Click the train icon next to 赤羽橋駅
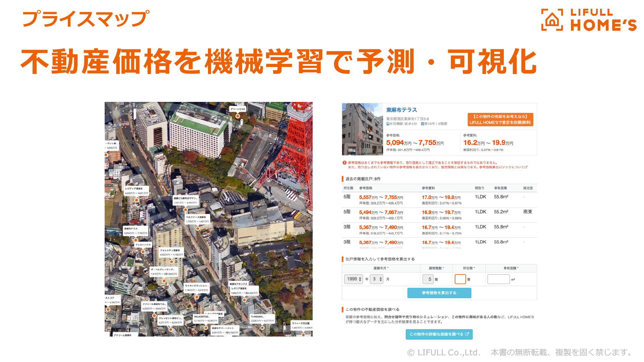The image size is (644, 362). [388, 124]
